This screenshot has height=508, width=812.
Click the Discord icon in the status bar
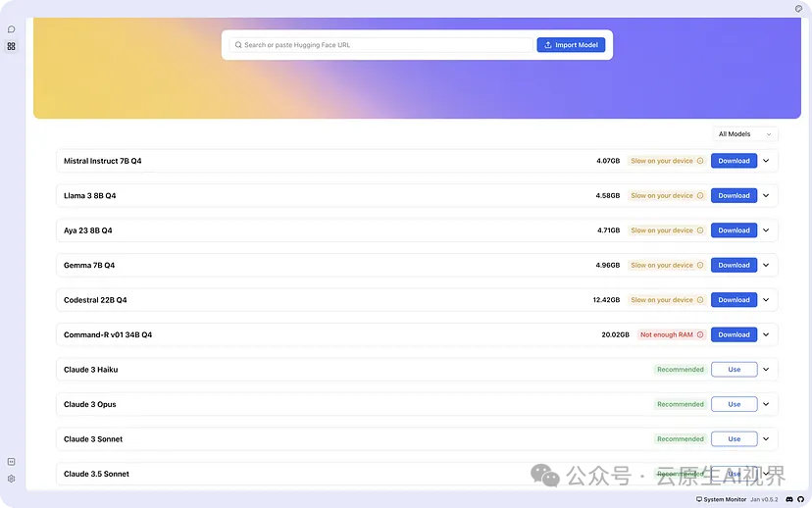tap(789, 499)
